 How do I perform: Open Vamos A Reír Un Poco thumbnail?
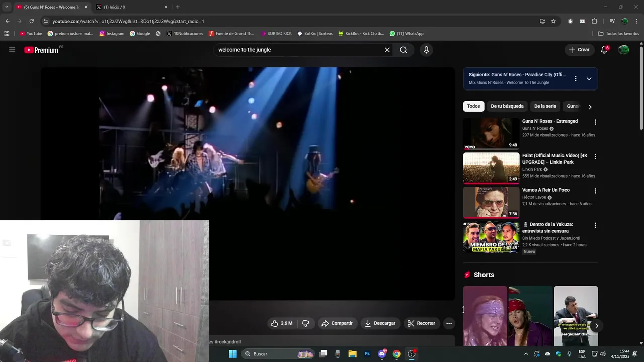(x=491, y=203)
